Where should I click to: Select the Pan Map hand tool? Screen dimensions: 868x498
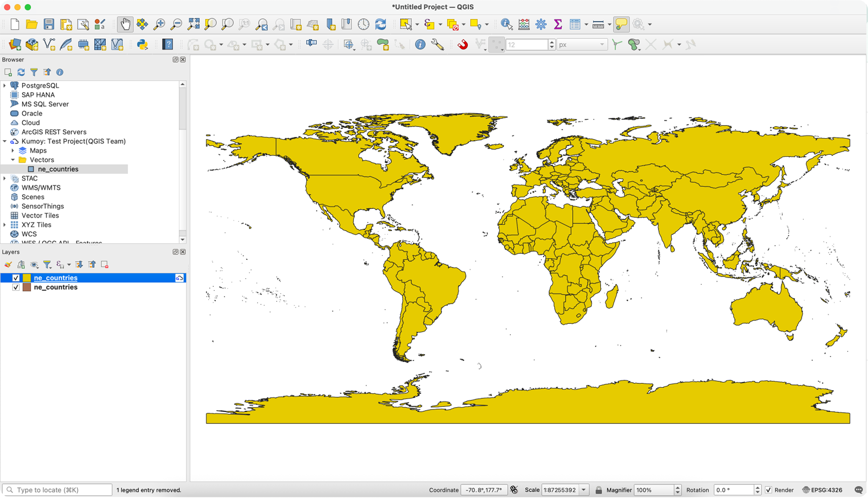[x=125, y=24]
